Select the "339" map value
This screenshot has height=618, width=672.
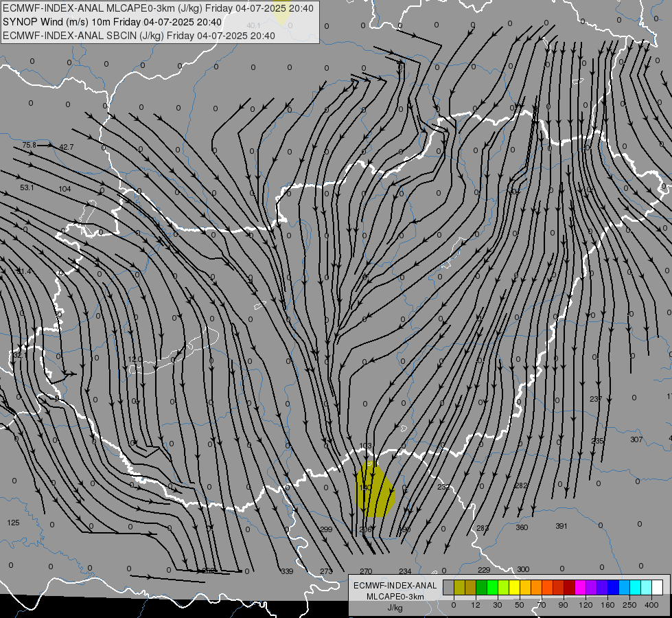(287, 571)
